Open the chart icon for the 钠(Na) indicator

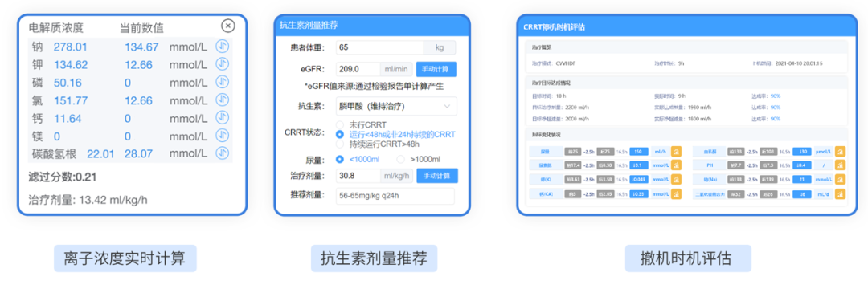coord(841,179)
